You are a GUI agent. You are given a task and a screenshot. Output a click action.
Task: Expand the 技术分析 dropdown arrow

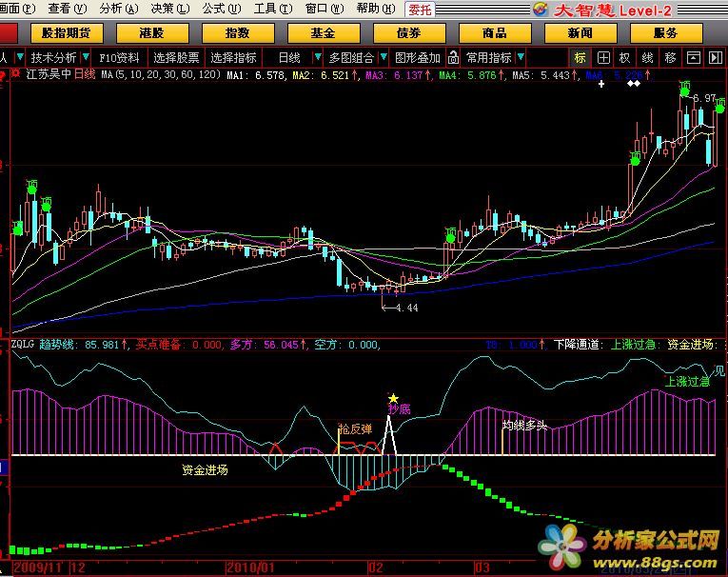point(85,57)
